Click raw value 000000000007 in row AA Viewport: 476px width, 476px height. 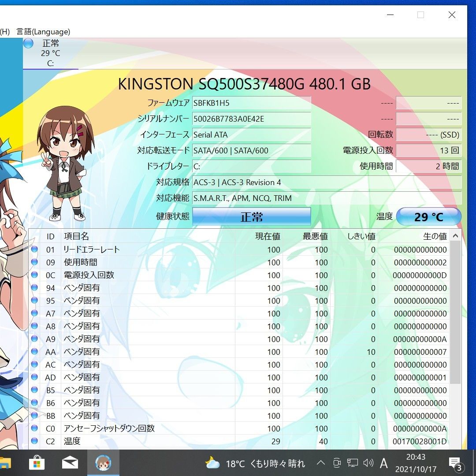(420, 352)
